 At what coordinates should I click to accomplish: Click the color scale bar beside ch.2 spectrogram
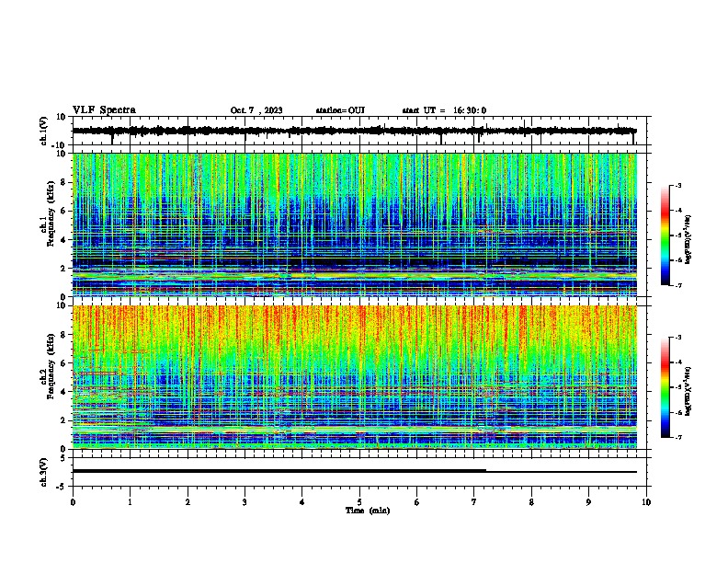[x=665, y=387]
